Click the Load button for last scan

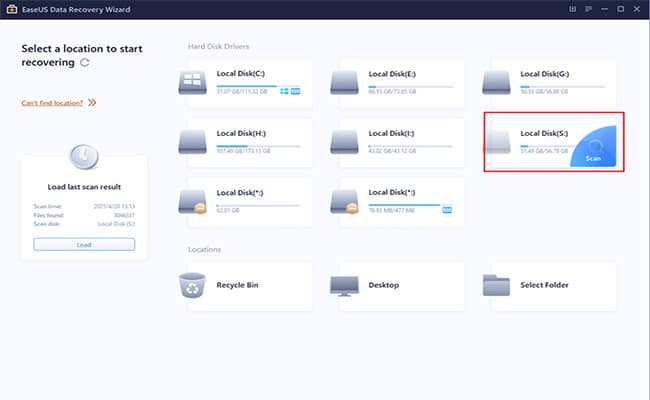pos(84,245)
